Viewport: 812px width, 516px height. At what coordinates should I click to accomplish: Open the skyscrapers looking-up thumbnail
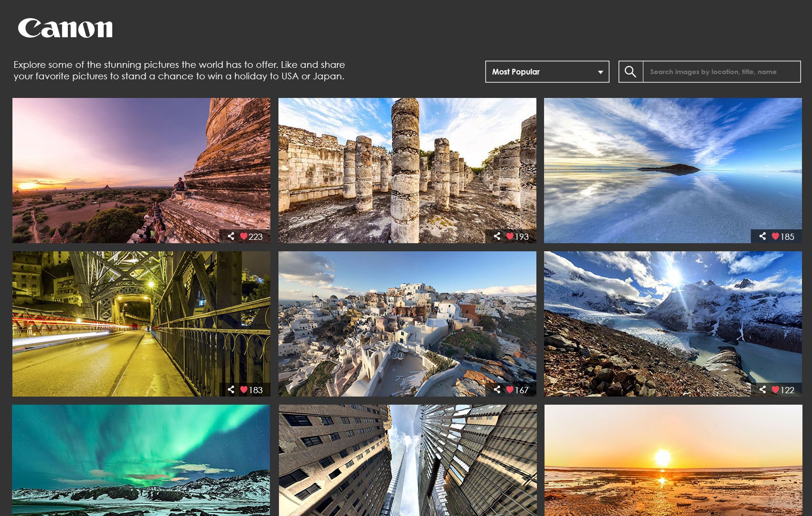tap(407, 460)
